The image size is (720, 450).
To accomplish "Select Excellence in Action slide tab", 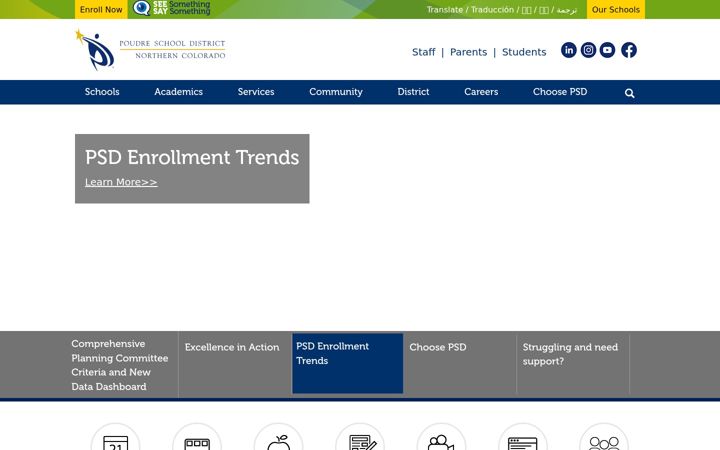I will pos(235,365).
